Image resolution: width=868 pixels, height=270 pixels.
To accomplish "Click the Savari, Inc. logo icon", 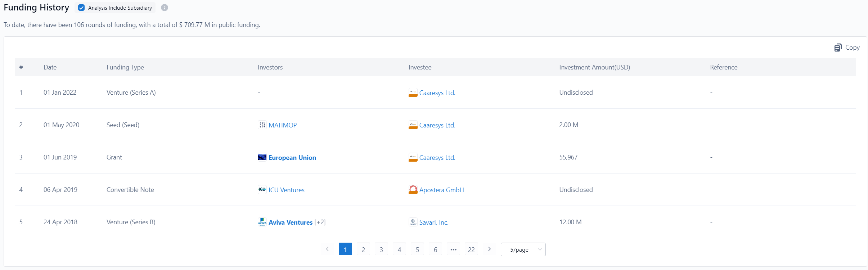I will click(413, 222).
